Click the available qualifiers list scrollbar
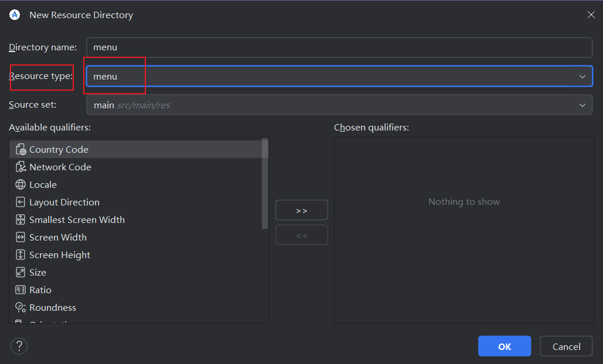This screenshot has height=364, width=603. 265,183
